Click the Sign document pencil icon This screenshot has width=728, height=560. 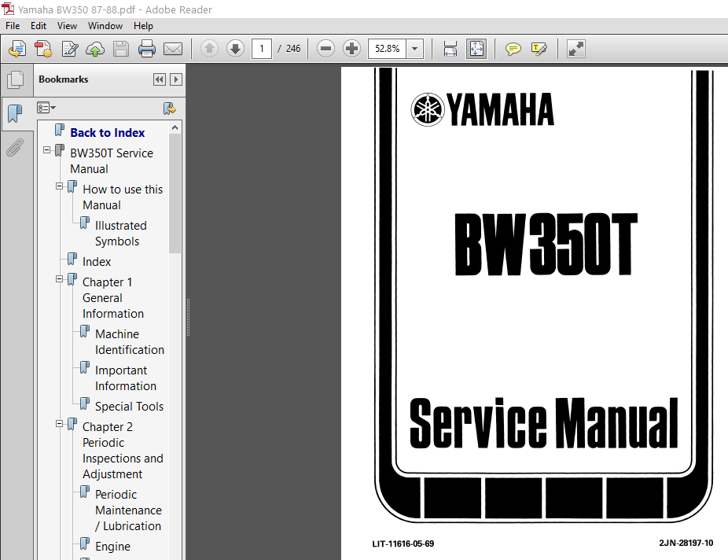tap(69, 48)
